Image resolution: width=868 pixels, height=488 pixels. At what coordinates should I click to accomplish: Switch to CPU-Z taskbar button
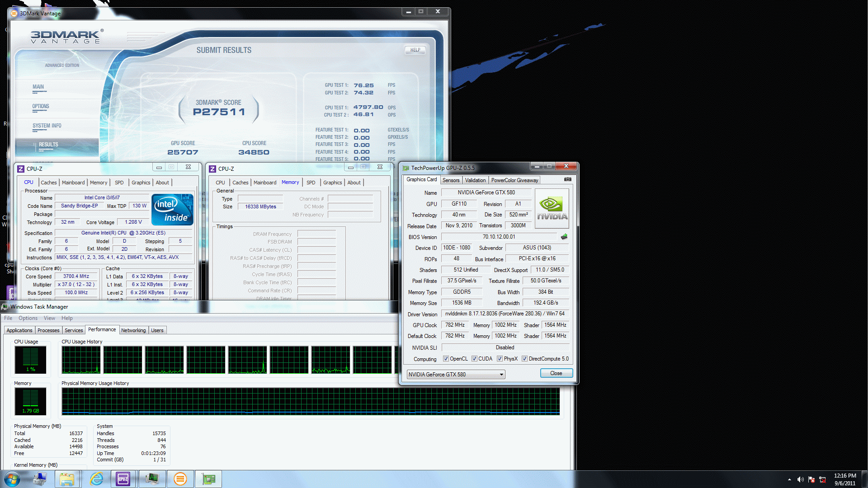point(123,479)
